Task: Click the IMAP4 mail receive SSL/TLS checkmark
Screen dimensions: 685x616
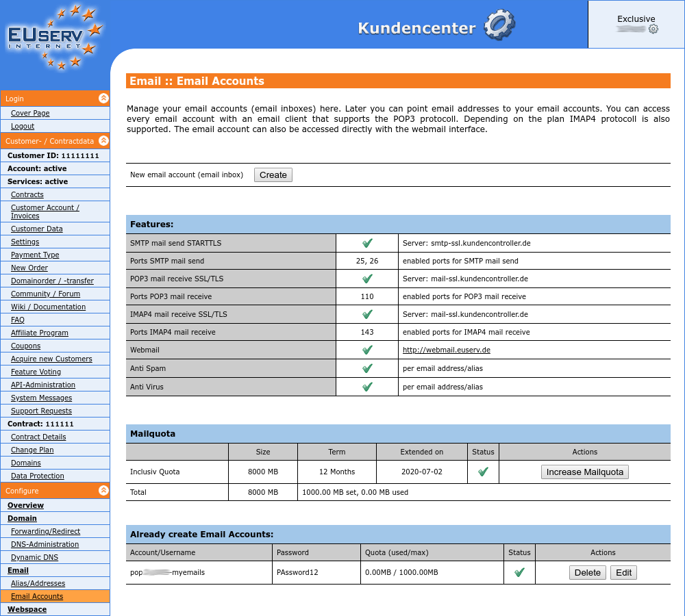Action: point(367,314)
